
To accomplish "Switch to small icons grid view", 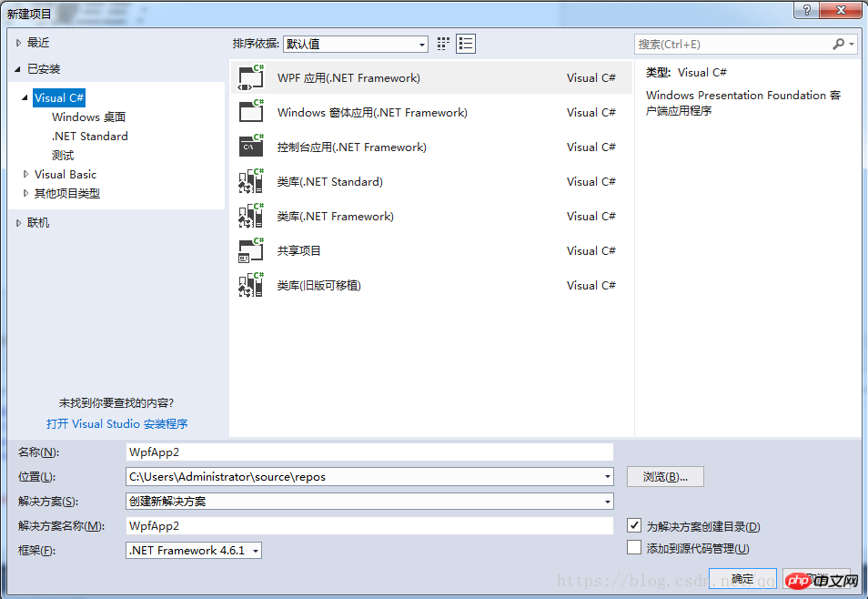I will [x=443, y=44].
